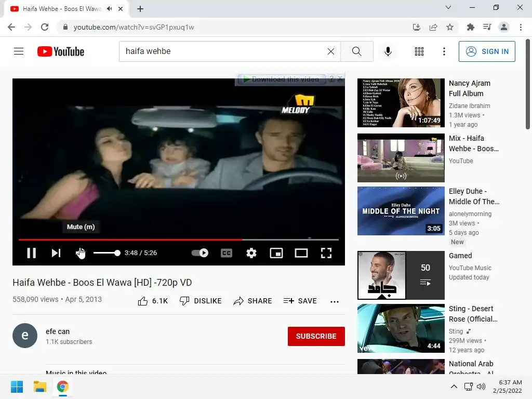Dislike the video
532x399 pixels.
point(201,301)
